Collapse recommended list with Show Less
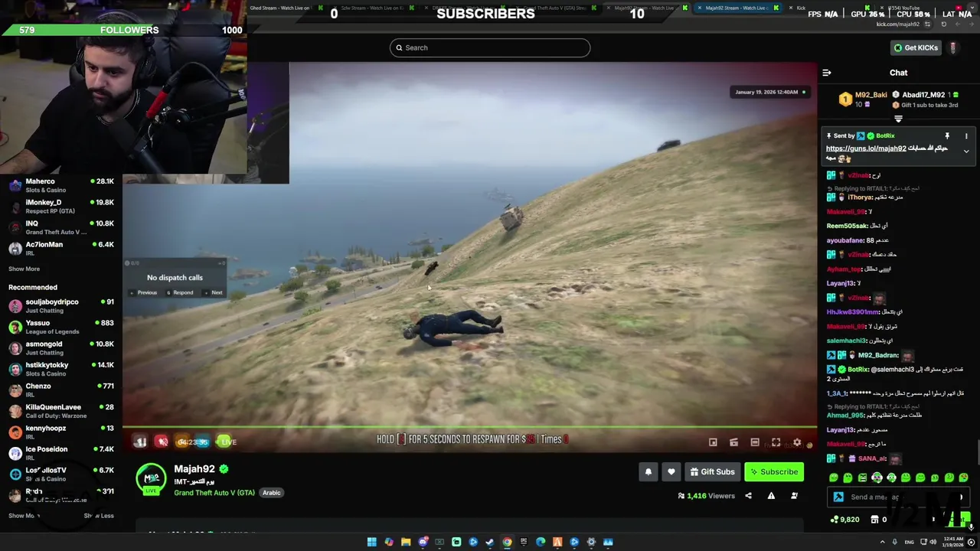980x551 pixels. [x=99, y=516]
